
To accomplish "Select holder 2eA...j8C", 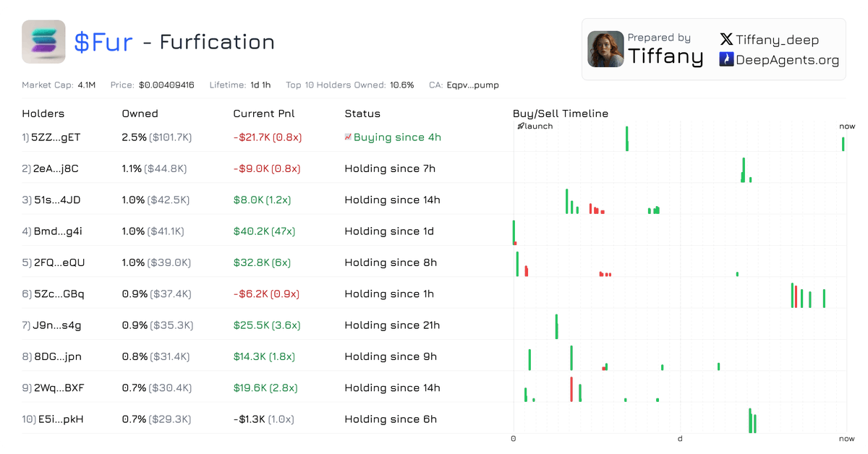I will (56, 168).
